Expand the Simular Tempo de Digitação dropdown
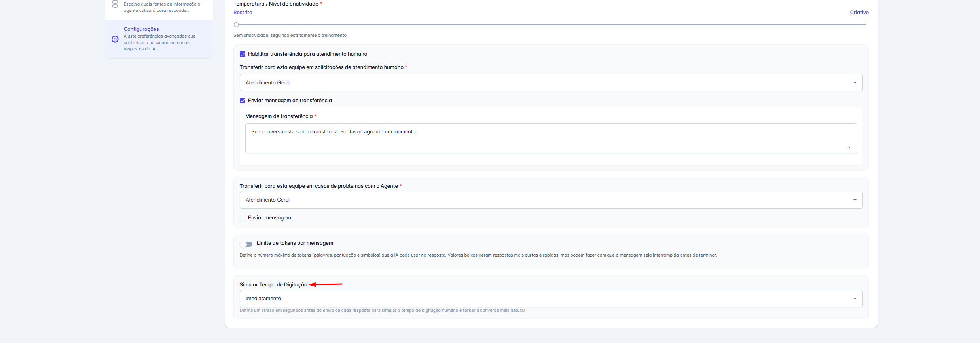The height and width of the screenshot is (343, 980). pos(550,299)
